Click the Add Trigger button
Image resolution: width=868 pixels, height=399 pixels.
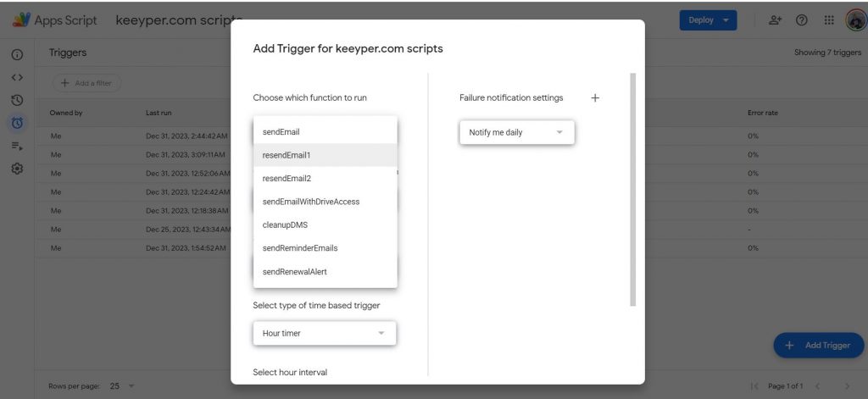click(x=818, y=346)
